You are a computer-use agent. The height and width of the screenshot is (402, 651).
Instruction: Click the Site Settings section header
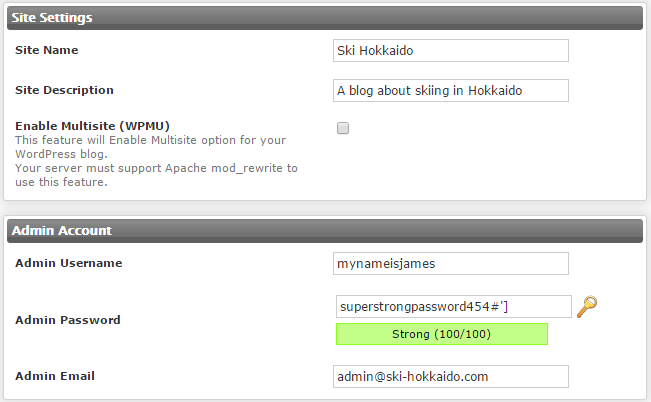(x=325, y=18)
